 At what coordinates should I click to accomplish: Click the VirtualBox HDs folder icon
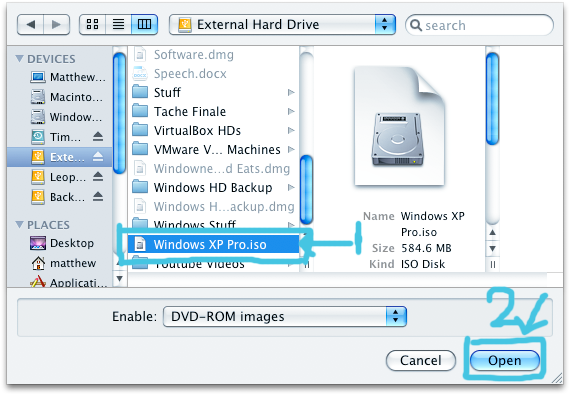coord(140,130)
